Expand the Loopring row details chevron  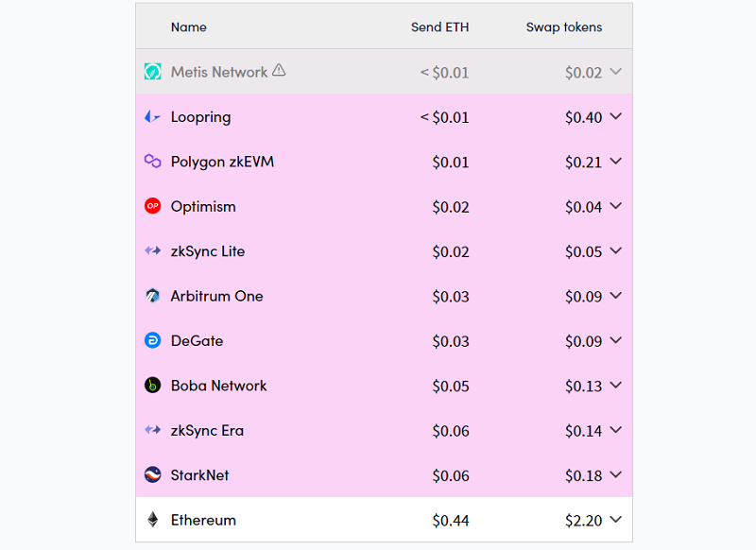(x=616, y=116)
